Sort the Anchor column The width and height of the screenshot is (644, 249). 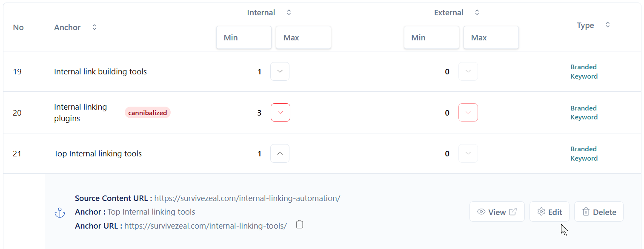pyautogui.click(x=94, y=27)
